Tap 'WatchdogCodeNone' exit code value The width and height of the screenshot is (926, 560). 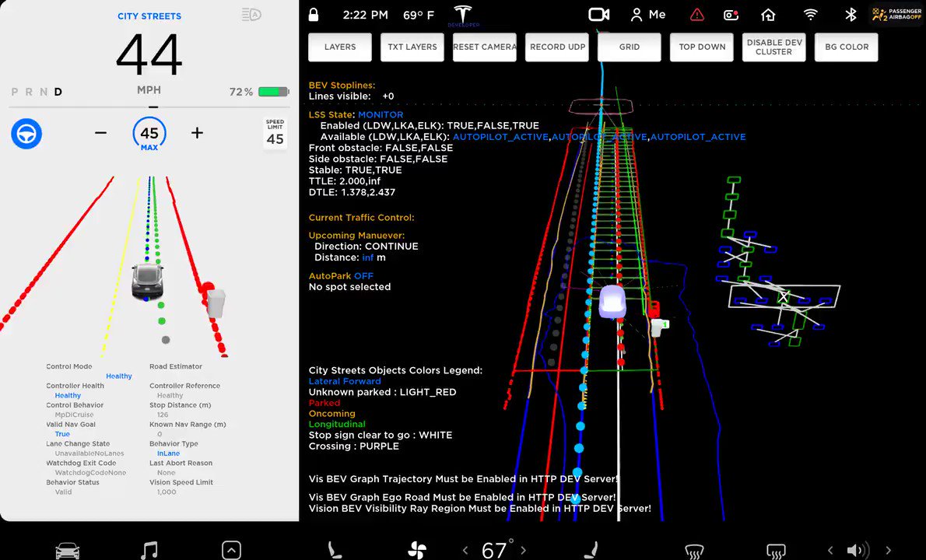tap(90, 473)
